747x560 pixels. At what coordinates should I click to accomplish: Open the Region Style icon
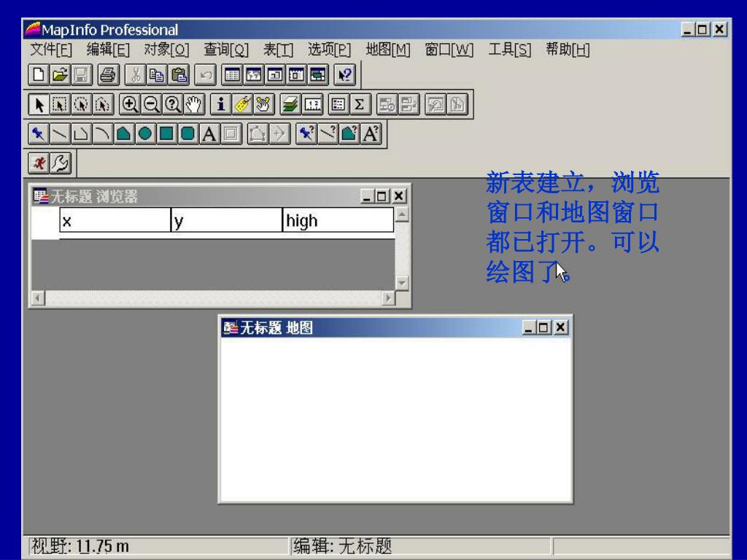[x=349, y=134]
